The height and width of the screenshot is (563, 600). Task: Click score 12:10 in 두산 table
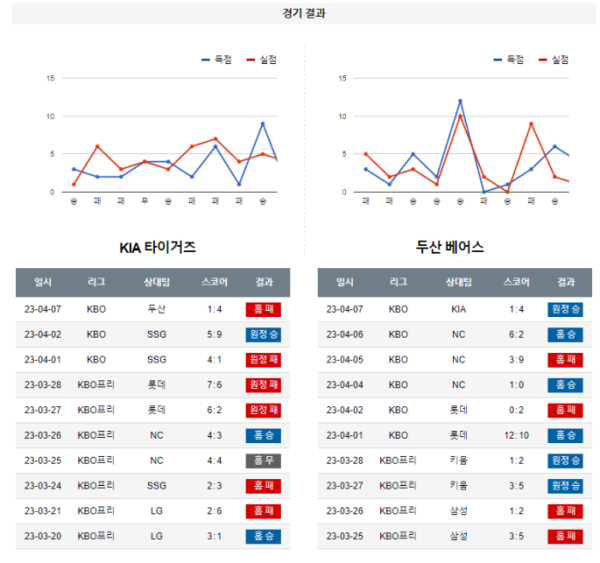(517, 435)
